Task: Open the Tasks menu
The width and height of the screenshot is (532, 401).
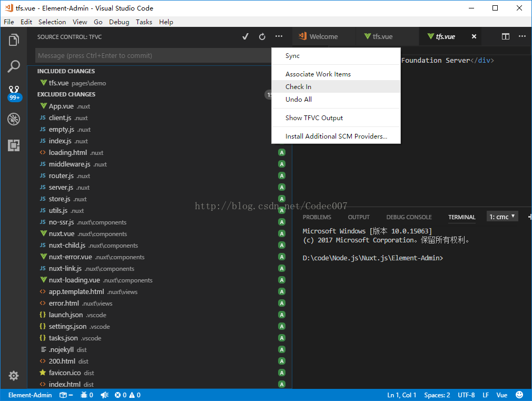Action: (144, 22)
